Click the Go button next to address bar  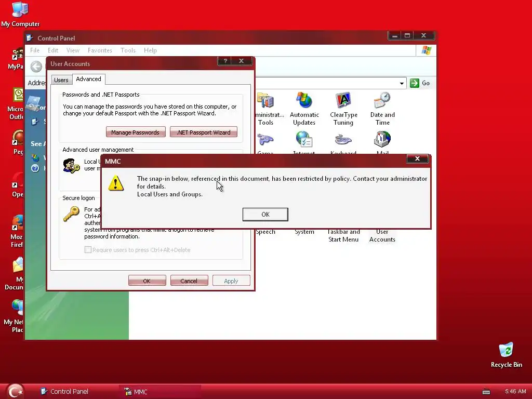click(420, 83)
